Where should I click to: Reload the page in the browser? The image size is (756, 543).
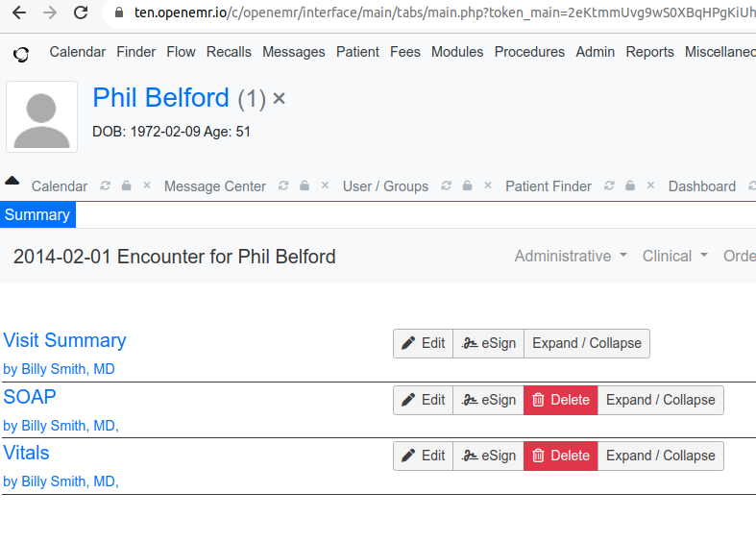(81, 13)
